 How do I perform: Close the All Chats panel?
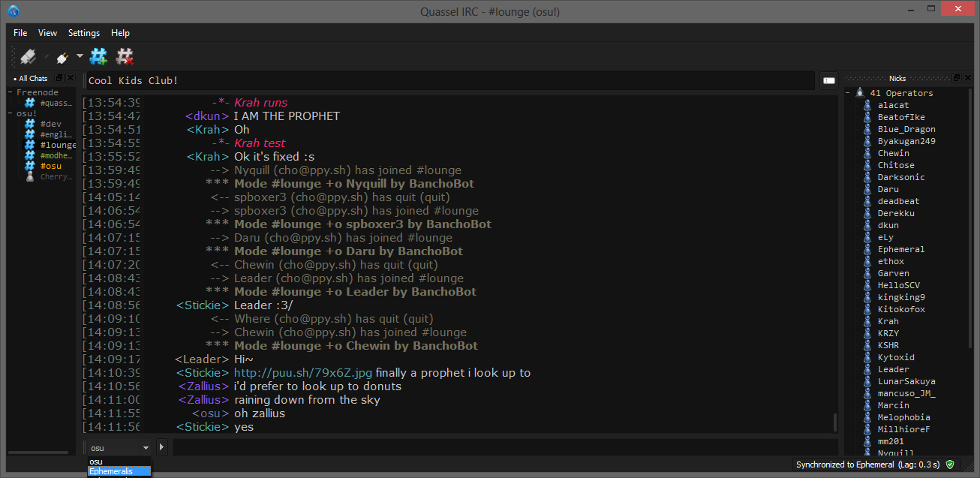(x=70, y=78)
